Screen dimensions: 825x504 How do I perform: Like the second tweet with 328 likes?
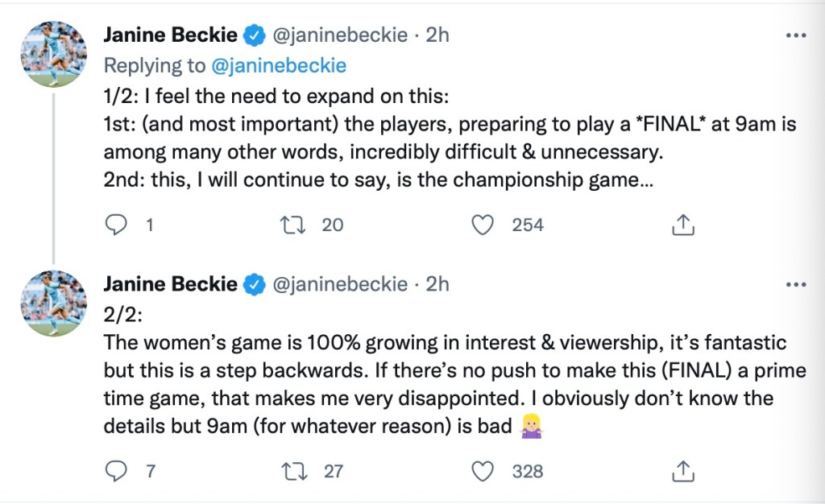pyautogui.click(x=483, y=471)
